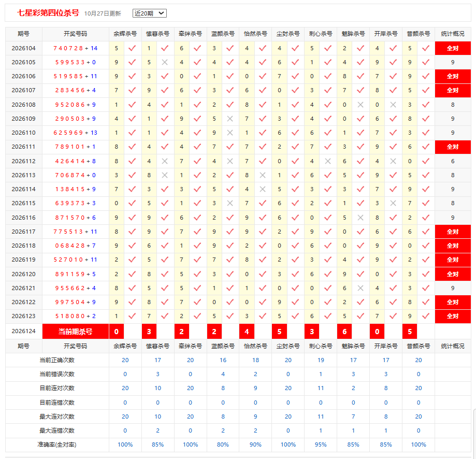Select the X mark in row 2026116
Image resolution: width=476 pixels, height=459 pixels.
(x=360, y=218)
